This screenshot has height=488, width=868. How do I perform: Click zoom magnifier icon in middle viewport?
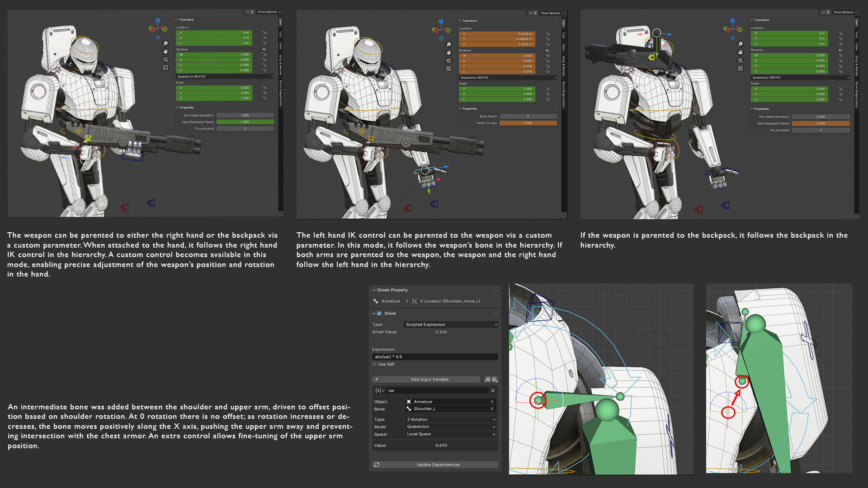(x=448, y=44)
